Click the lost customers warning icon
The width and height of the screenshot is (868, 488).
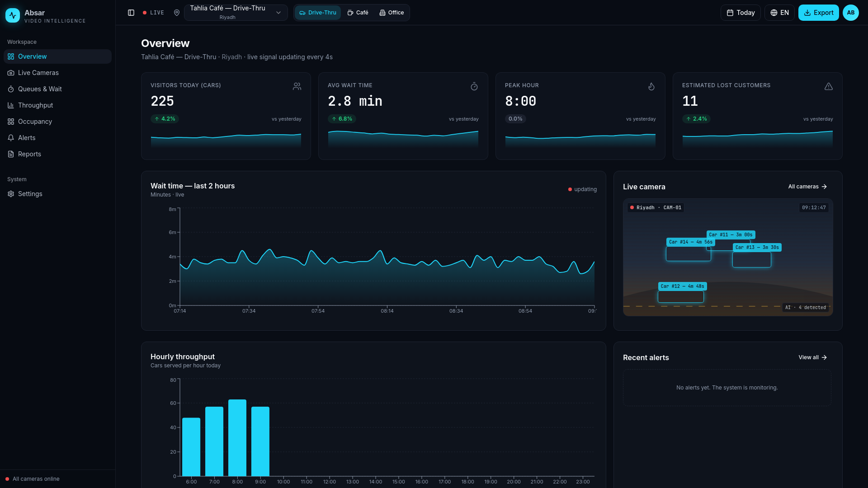click(829, 86)
